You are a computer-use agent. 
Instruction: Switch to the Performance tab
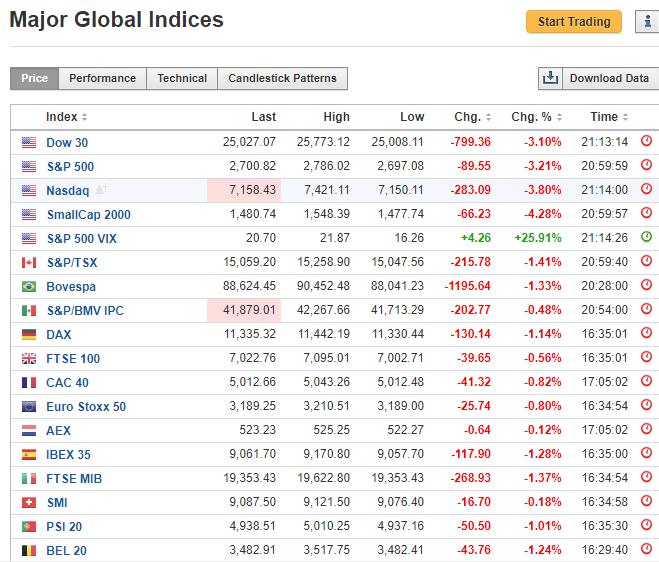coord(103,78)
